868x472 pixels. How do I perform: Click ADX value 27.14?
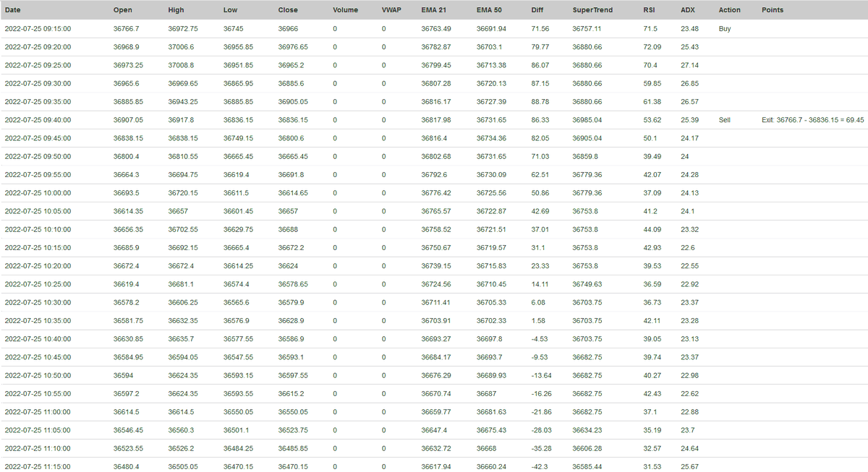(x=690, y=65)
